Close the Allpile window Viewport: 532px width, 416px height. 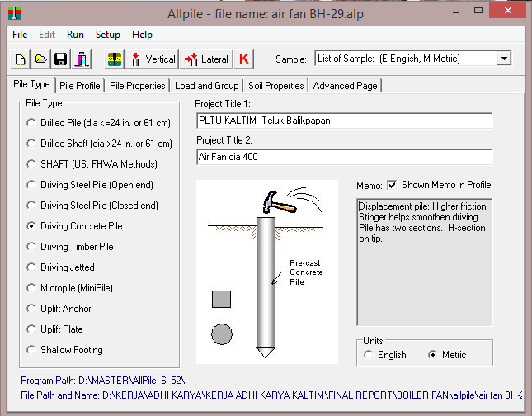point(507,10)
